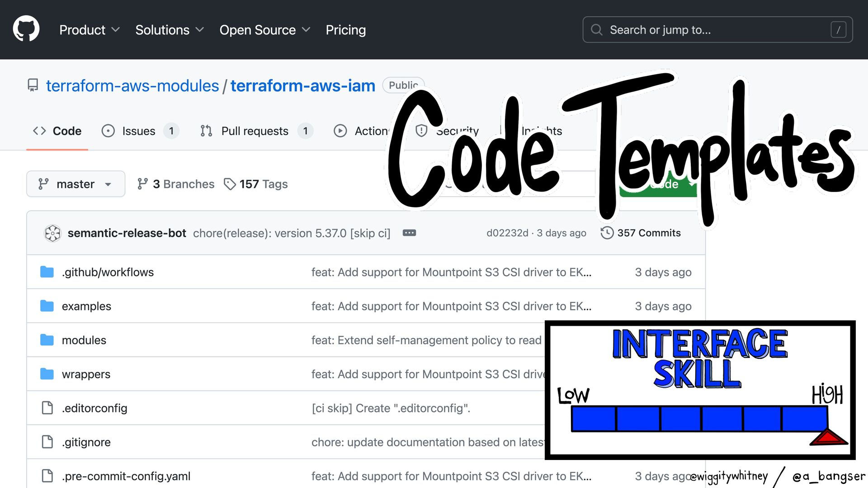
Task: Expand the commit message ellipsis button
Action: pos(409,233)
